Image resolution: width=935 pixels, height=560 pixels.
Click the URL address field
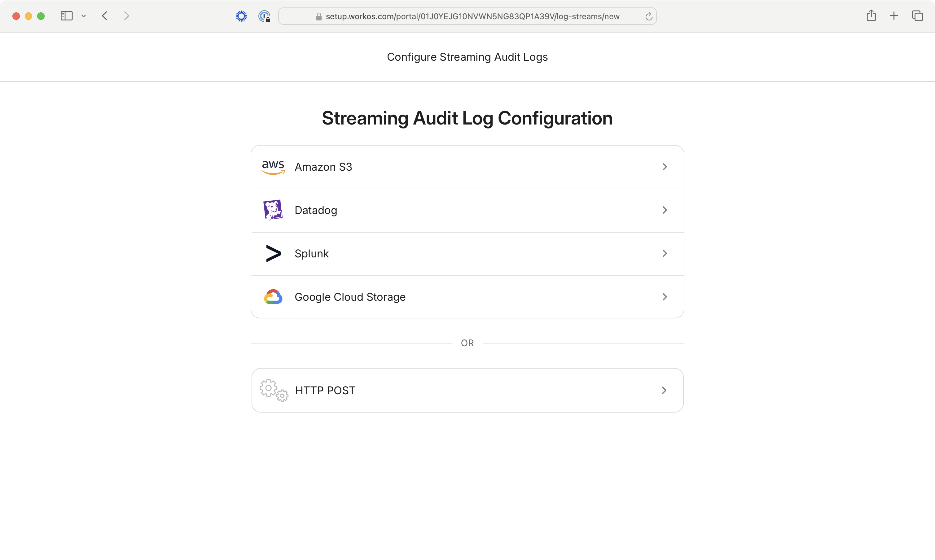coord(472,17)
